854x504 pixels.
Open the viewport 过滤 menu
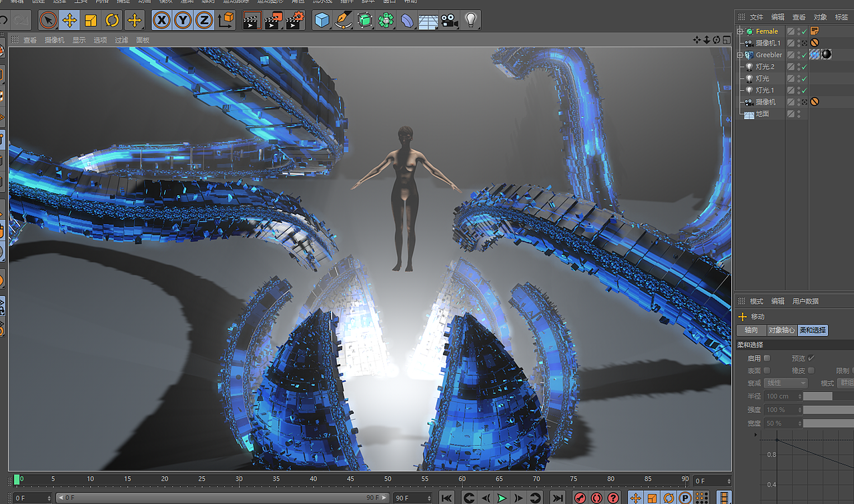[121, 40]
